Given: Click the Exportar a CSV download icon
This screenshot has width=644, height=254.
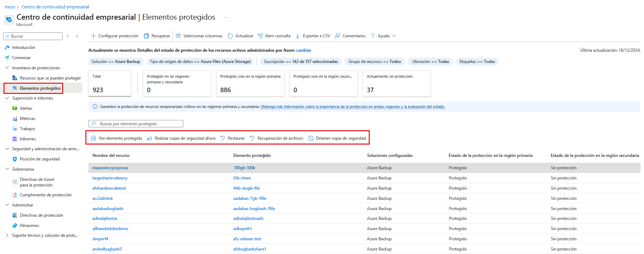Looking at the screenshot, I should click(x=298, y=36).
